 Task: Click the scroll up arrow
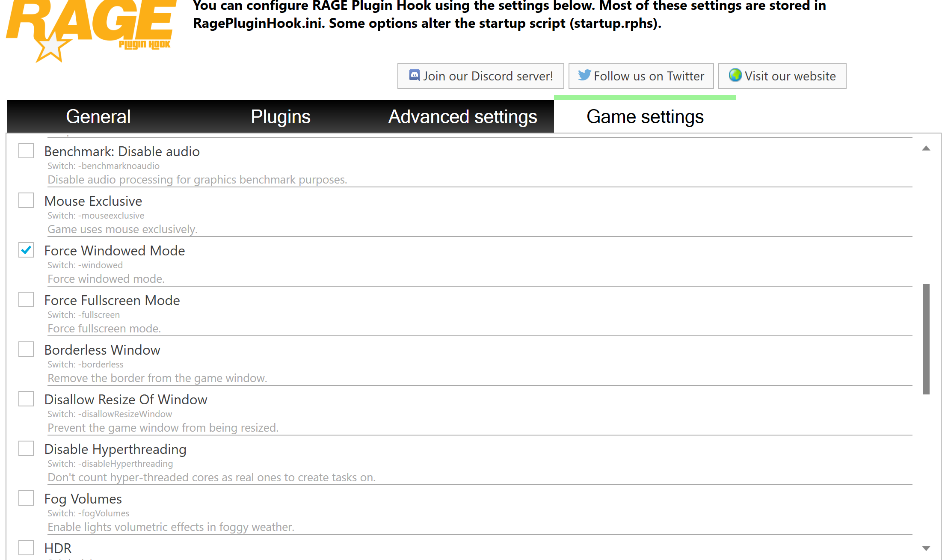coord(926,148)
